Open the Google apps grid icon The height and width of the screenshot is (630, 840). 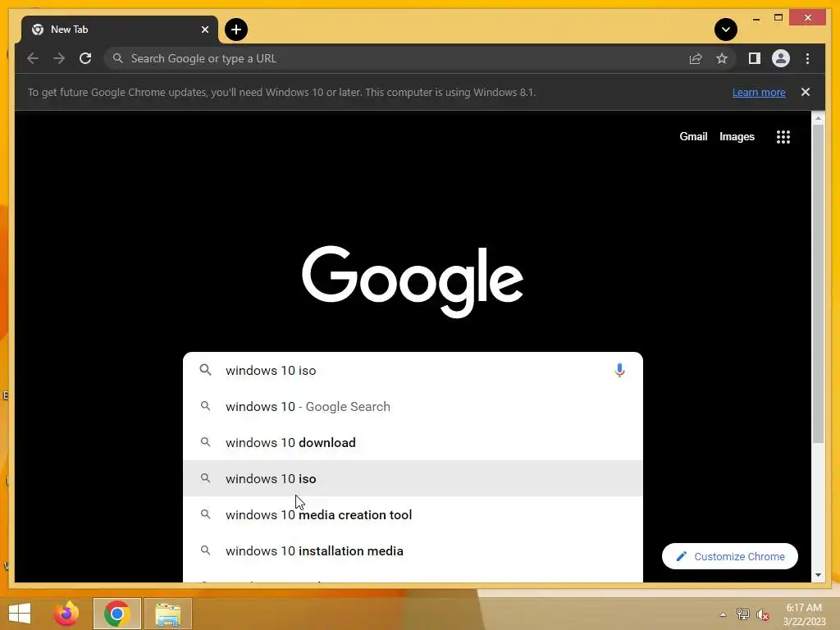coord(783,137)
